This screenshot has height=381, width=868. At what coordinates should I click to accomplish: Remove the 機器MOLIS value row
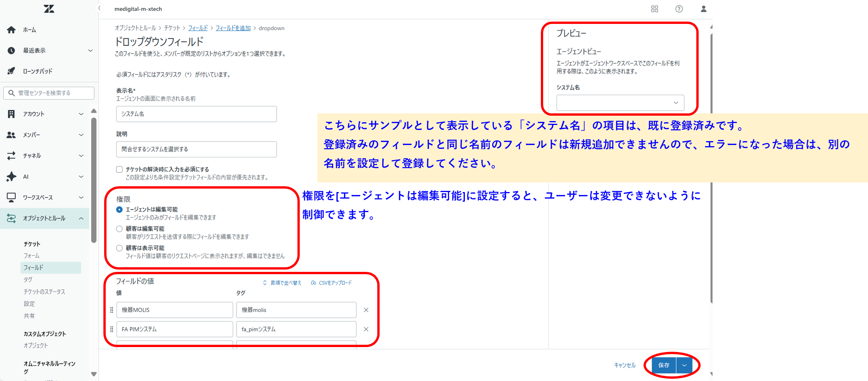click(366, 310)
